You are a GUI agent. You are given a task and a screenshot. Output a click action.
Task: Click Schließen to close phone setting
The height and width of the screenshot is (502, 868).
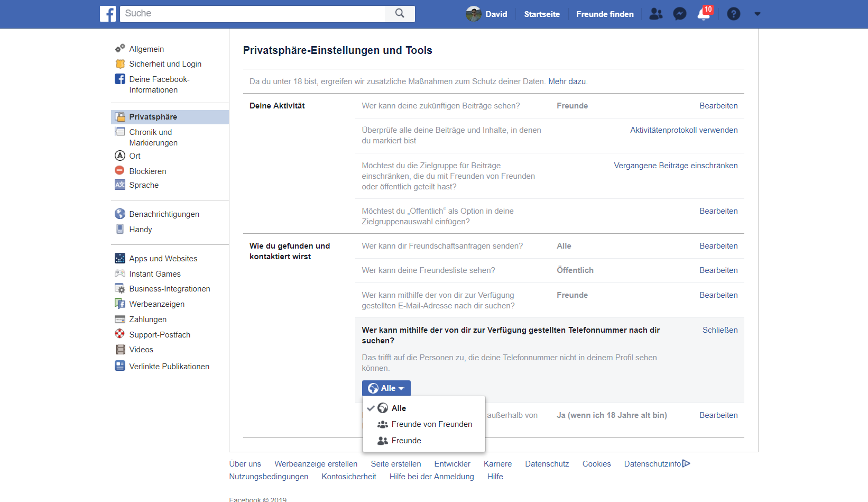pyautogui.click(x=720, y=330)
